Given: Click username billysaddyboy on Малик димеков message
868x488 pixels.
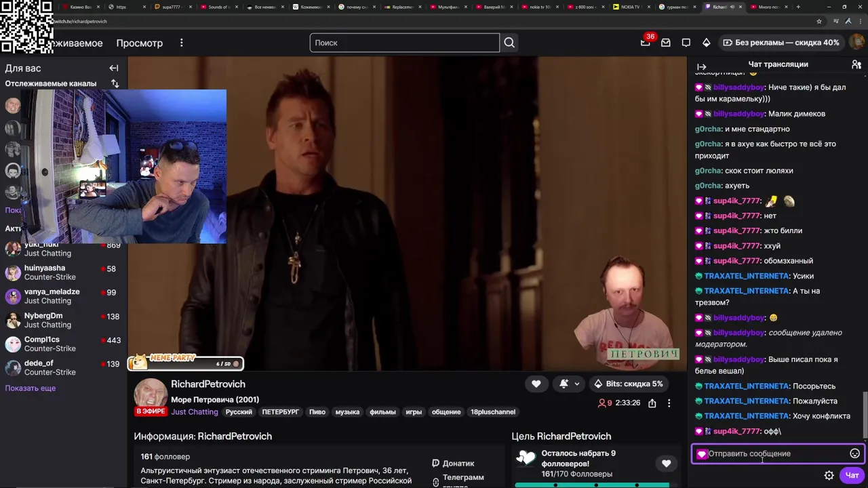Looking at the screenshot, I should (738, 114).
